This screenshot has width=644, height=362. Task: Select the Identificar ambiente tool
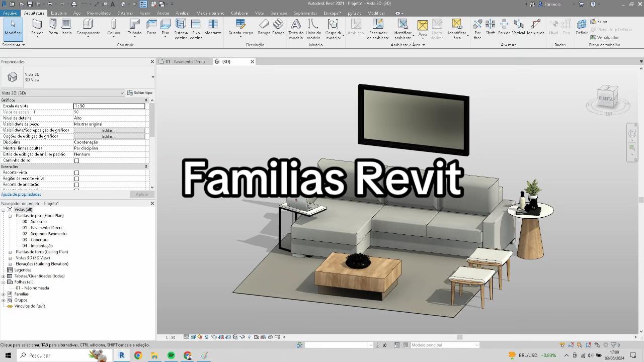pos(403,29)
